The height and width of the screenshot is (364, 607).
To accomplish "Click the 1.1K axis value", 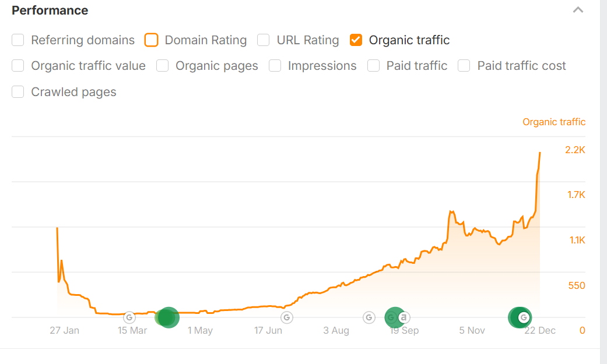I will pos(577,240).
